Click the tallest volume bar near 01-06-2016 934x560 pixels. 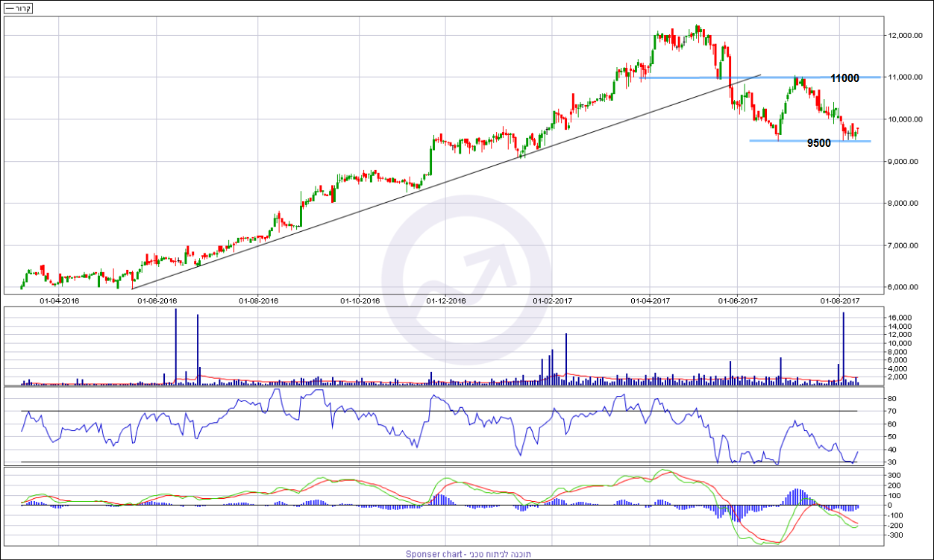pos(176,343)
